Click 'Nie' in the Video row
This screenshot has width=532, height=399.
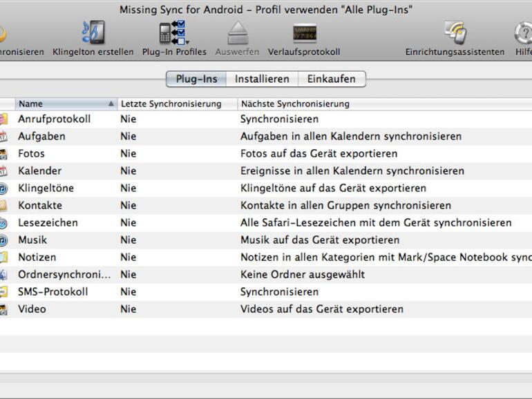tap(129, 309)
